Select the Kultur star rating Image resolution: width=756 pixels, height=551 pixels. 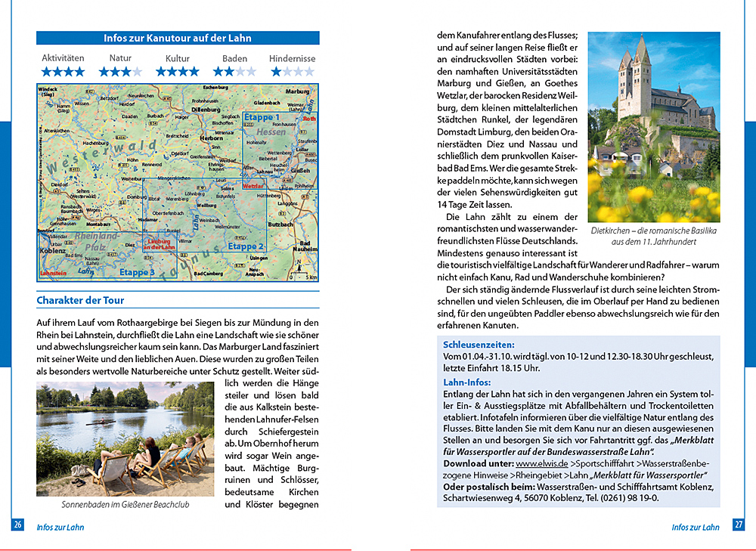[177, 72]
